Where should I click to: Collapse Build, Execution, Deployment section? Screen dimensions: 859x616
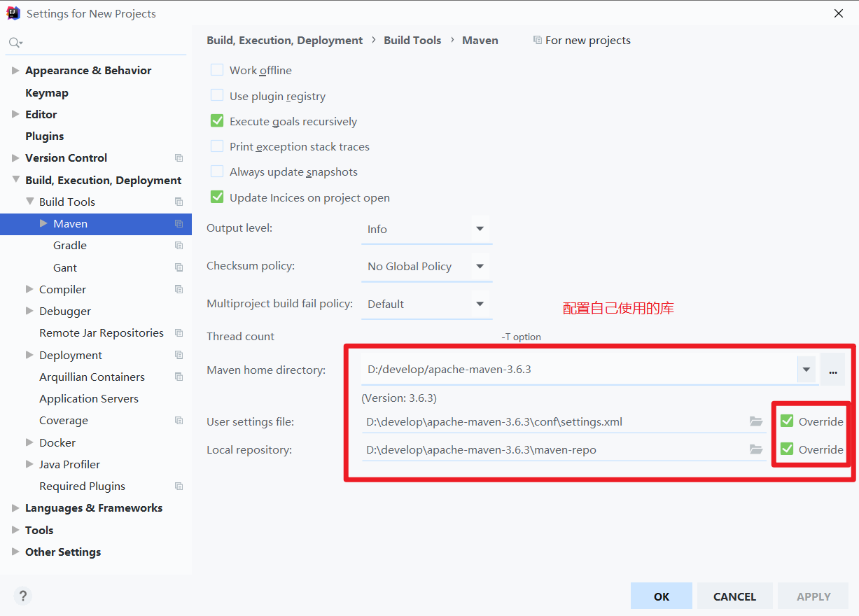pyautogui.click(x=15, y=180)
